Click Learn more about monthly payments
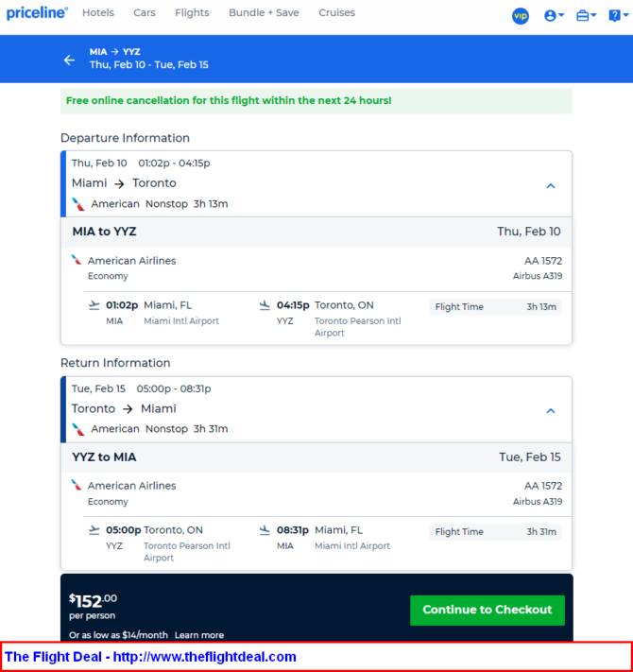 click(199, 635)
